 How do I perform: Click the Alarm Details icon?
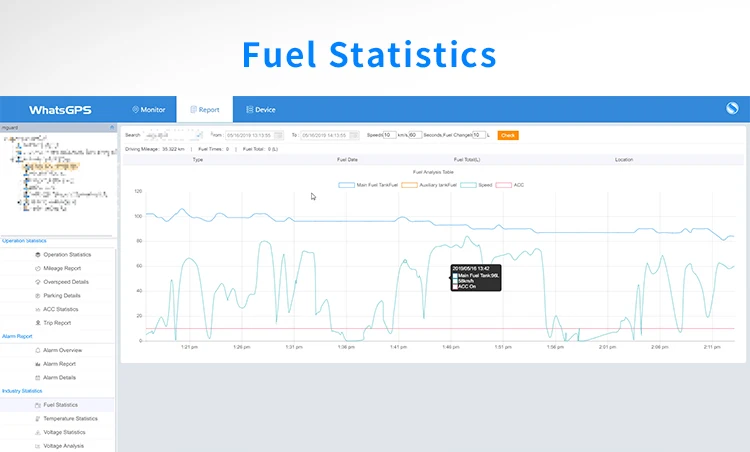(x=38, y=377)
